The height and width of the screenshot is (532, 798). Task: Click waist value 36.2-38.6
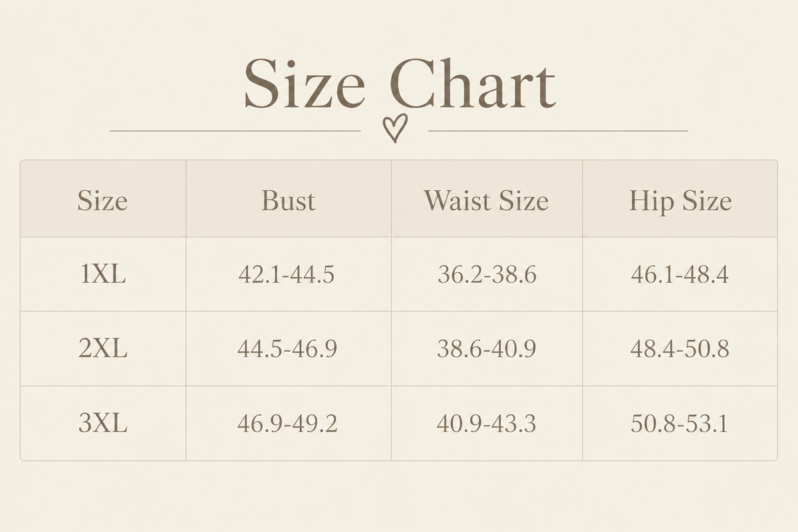pyautogui.click(x=487, y=275)
